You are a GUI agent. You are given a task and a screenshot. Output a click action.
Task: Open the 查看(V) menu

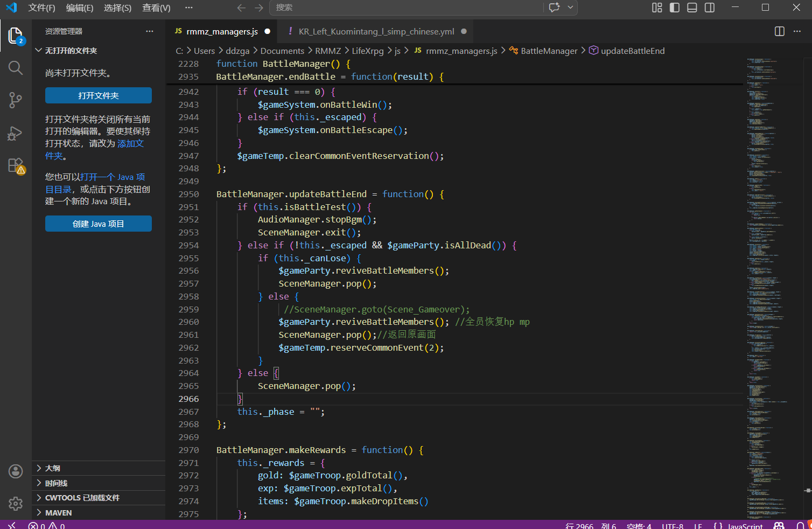156,8
